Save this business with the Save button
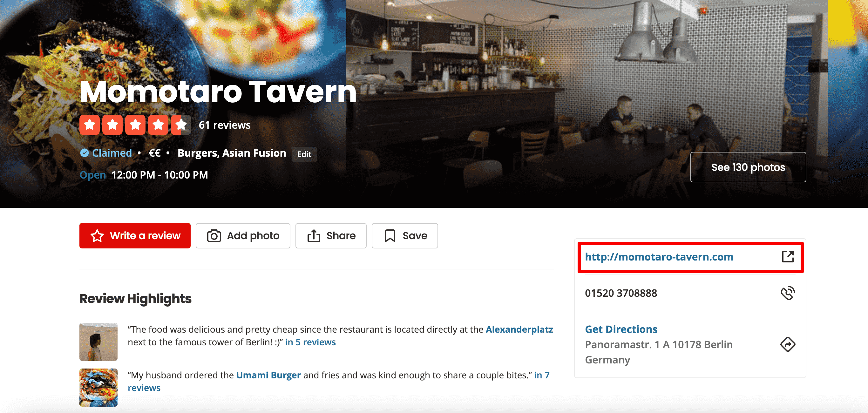The width and height of the screenshot is (868, 413). pos(405,235)
